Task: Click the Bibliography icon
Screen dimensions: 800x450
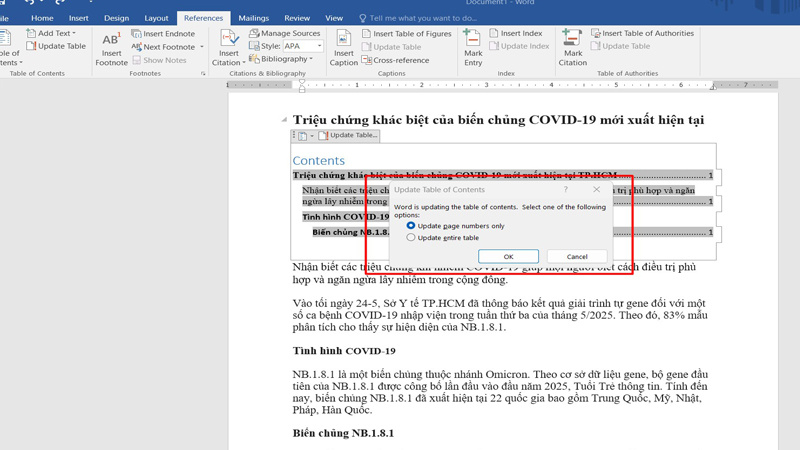Action: click(254, 59)
